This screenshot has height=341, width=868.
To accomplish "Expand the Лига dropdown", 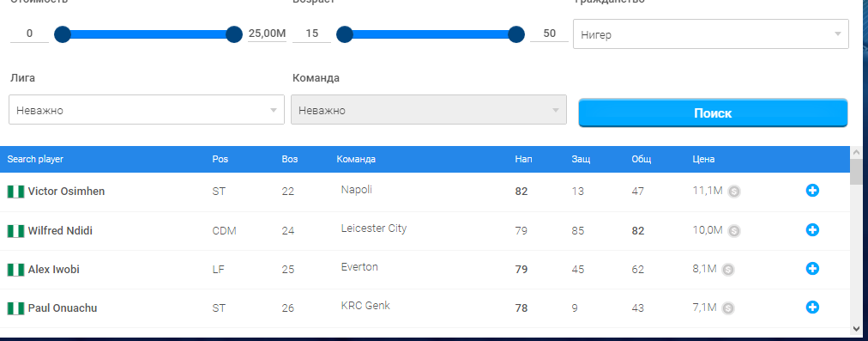I will [x=147, y=110].
